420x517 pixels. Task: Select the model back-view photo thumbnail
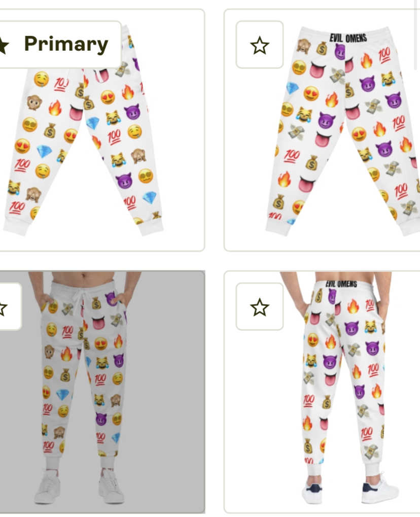pyautogui.click(x=323, y=392)
